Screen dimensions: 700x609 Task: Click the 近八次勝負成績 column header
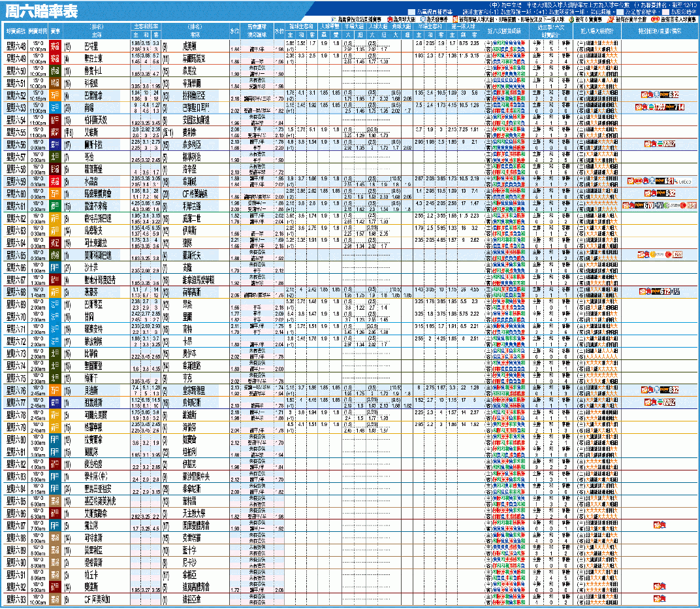[x=504, y=31]
